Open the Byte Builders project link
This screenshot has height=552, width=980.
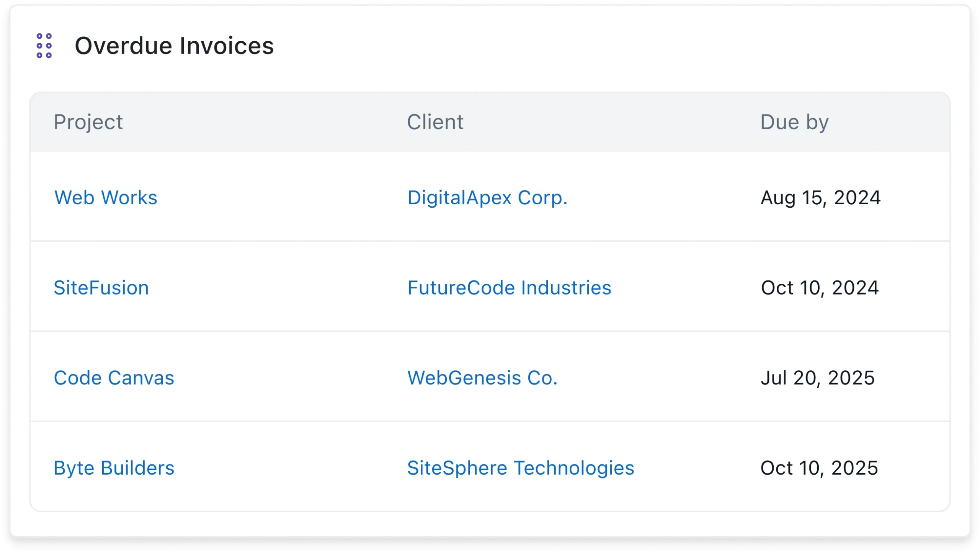(x=114, y=468)
